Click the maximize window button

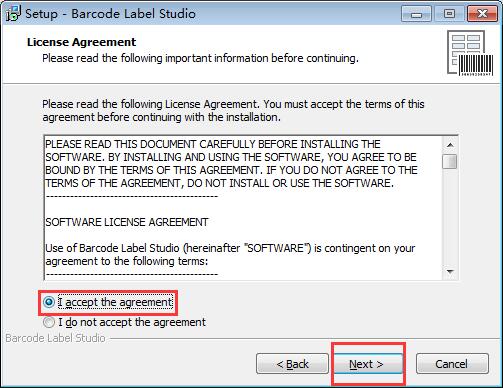point(449,14)
